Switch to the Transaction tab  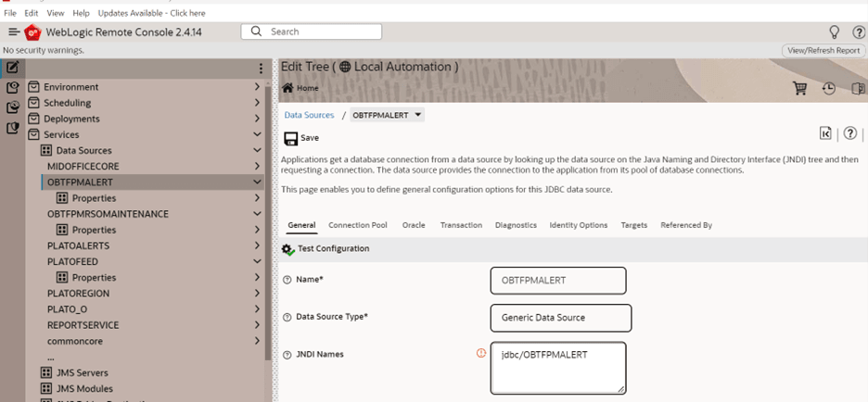click(x=461, y=225)
